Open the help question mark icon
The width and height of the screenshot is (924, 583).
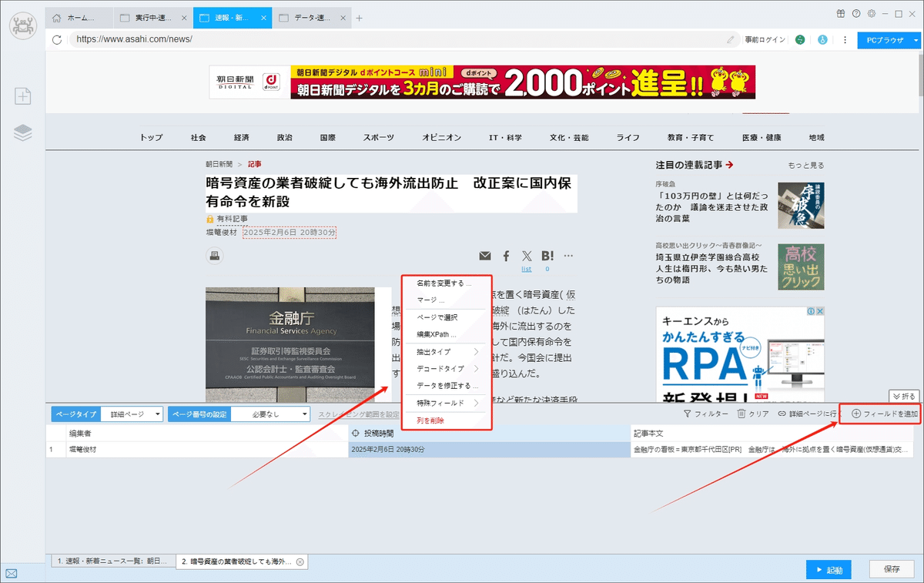(855, 13)
